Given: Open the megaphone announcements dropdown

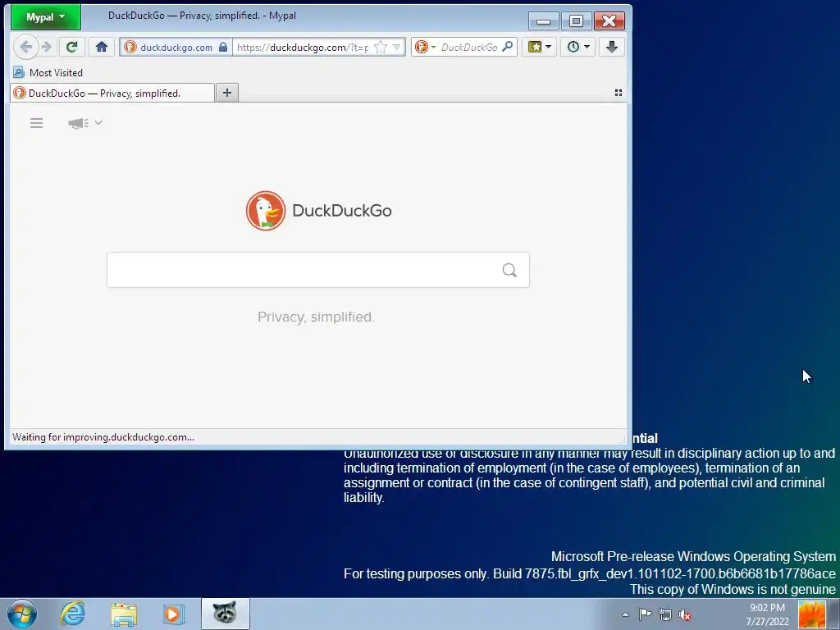Looking at the screenshot, I should 85,123.
